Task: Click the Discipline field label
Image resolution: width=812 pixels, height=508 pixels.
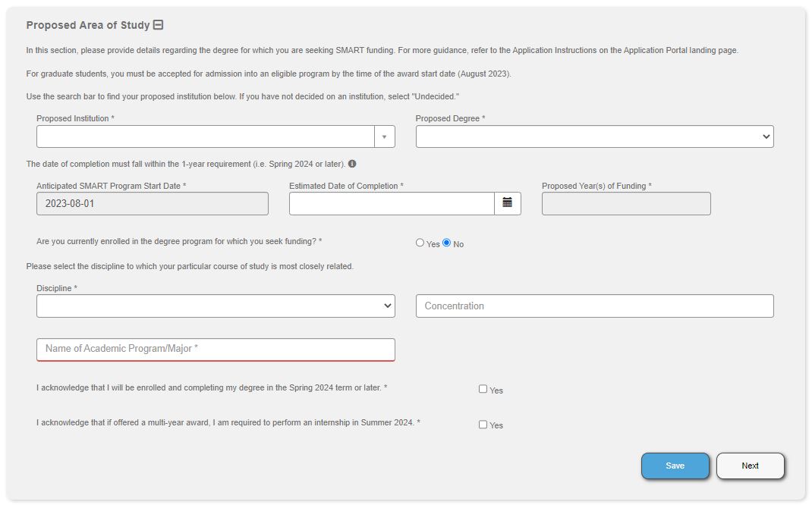Action: (x=57, y=288)
